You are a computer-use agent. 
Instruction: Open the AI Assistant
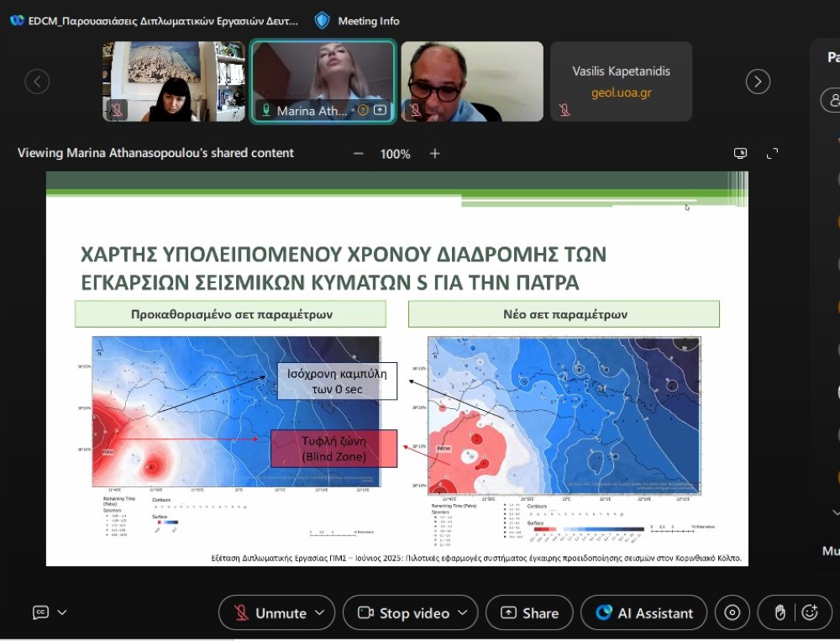[x=645, y=613]
